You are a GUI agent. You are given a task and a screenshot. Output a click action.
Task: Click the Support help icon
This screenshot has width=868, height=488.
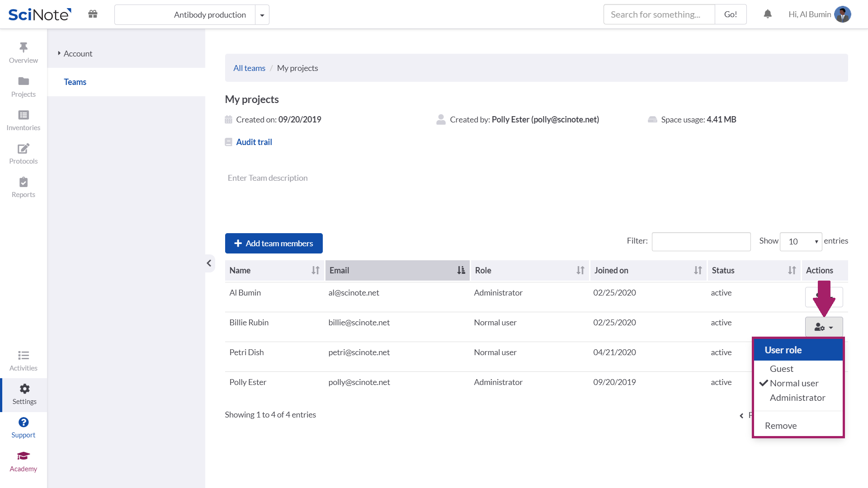click(x=23, y=422)
